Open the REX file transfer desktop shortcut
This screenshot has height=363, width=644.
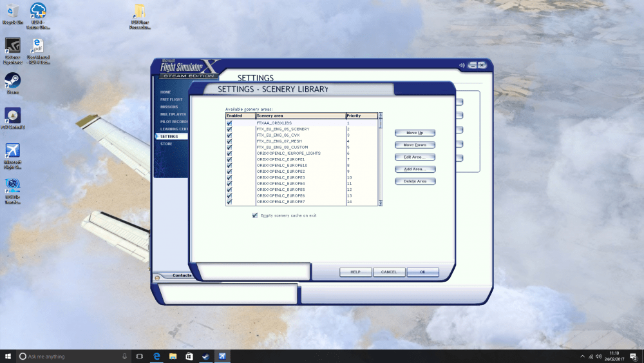click(12, 191)
